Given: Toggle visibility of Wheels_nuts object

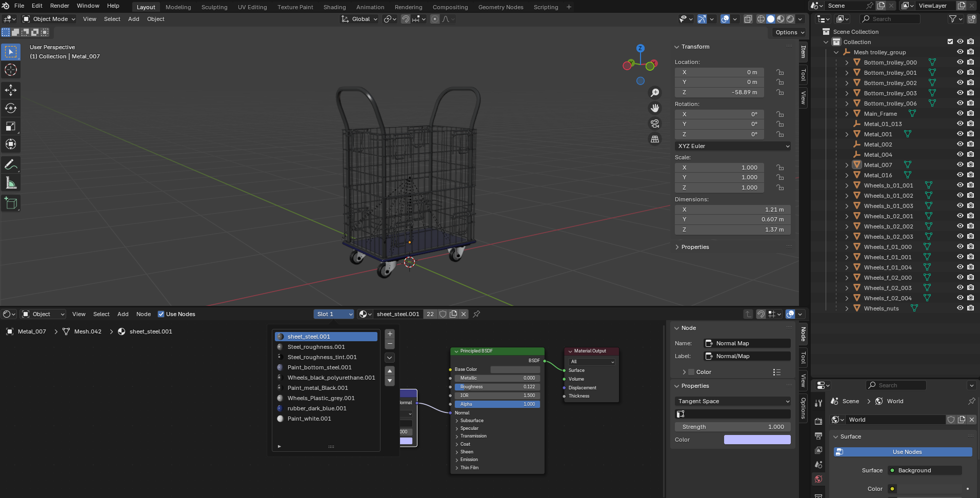Looking at the screenshot, I should coord(960,308).
